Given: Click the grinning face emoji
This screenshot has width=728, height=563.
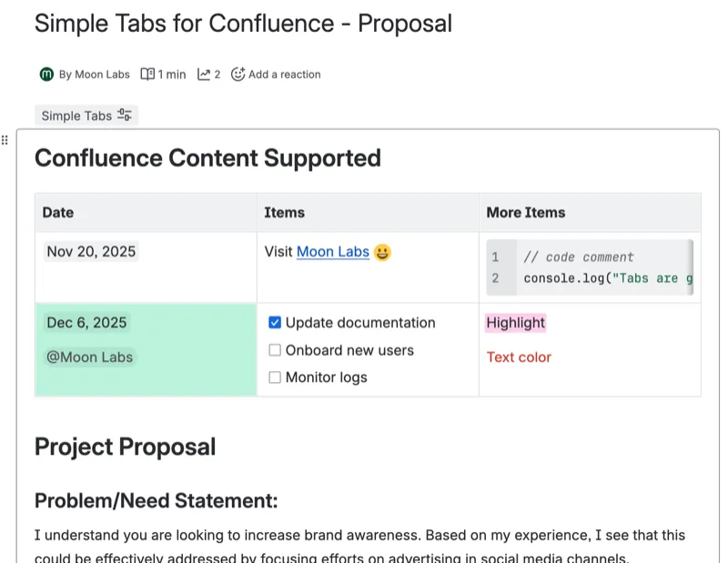Looking at the screenshot, I should click(x=382, y=253).
